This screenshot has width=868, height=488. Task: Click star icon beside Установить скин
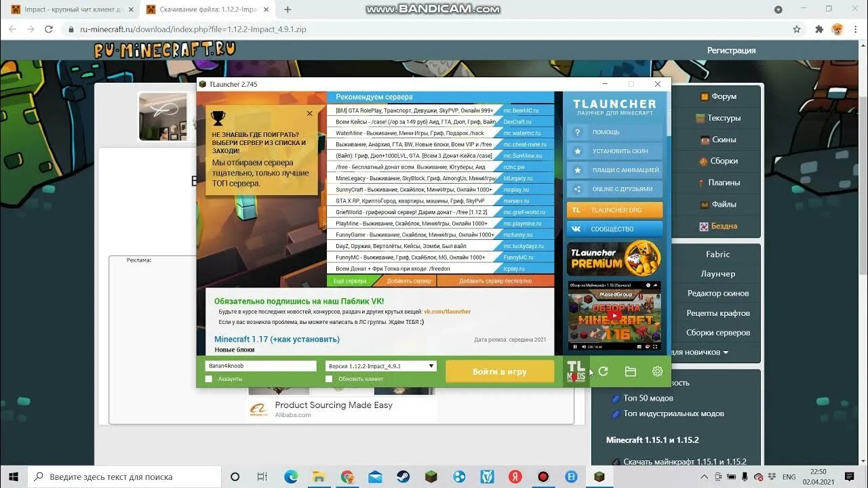point(577,151)
